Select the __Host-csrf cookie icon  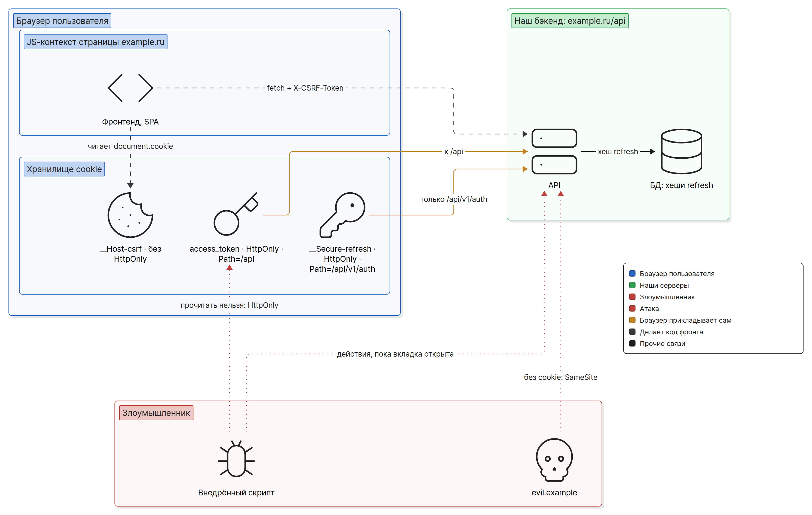tap(130, 215)
